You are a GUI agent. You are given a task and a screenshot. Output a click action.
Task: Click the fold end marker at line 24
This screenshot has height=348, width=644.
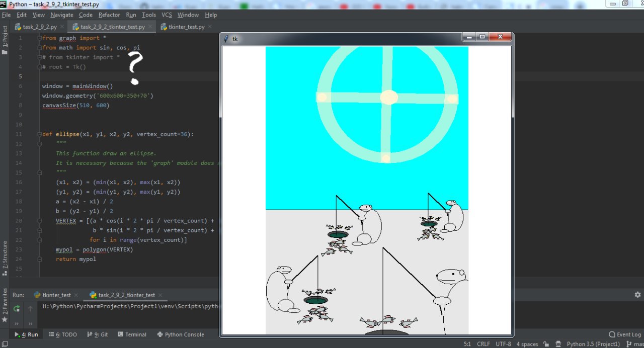point(40,259)
